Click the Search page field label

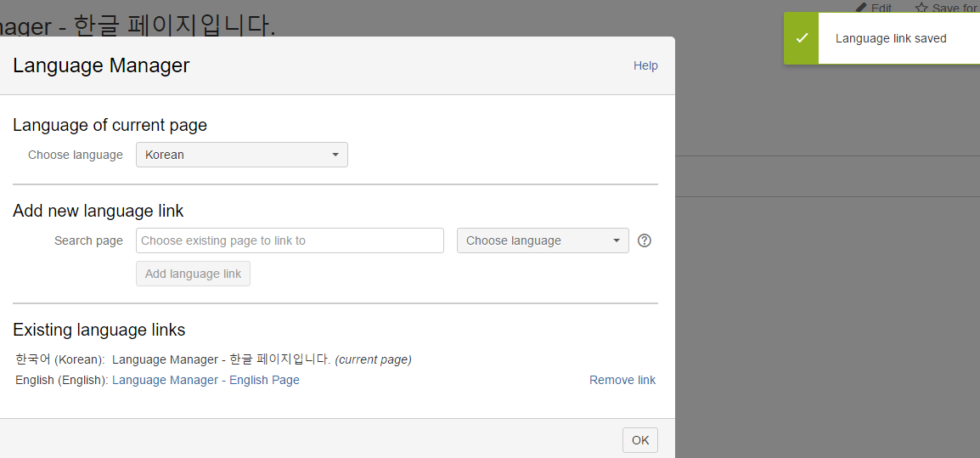(x=88, y=240)
